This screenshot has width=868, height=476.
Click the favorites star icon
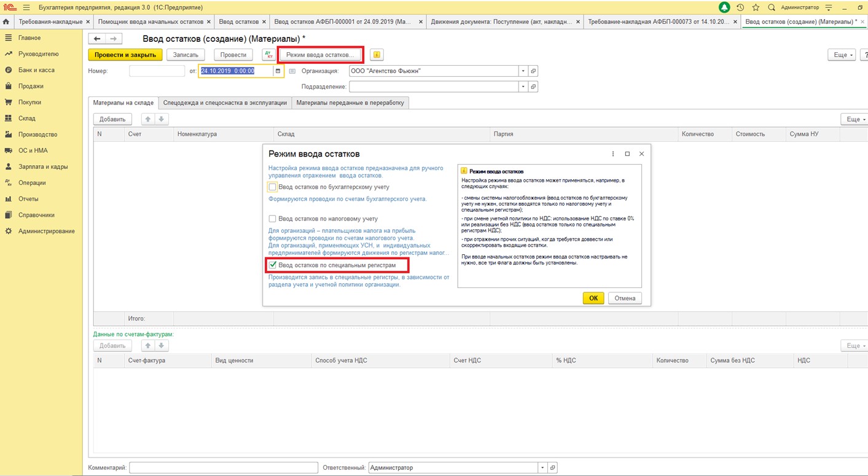(756, 7)
